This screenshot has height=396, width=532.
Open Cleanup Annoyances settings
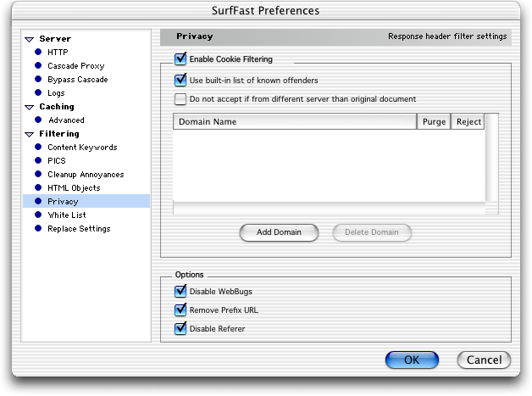(86, 175)
